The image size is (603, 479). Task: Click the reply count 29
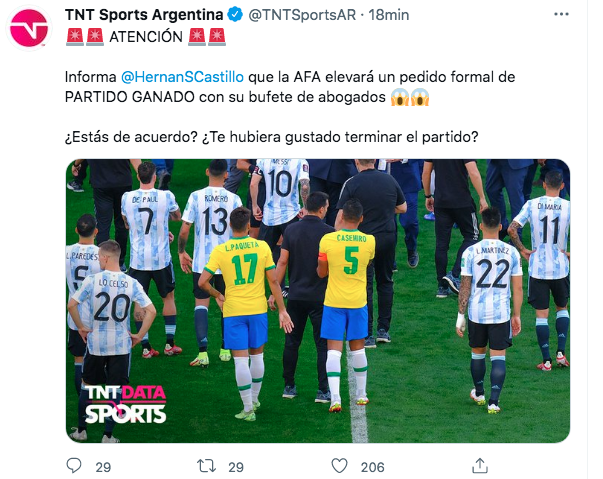103,467
